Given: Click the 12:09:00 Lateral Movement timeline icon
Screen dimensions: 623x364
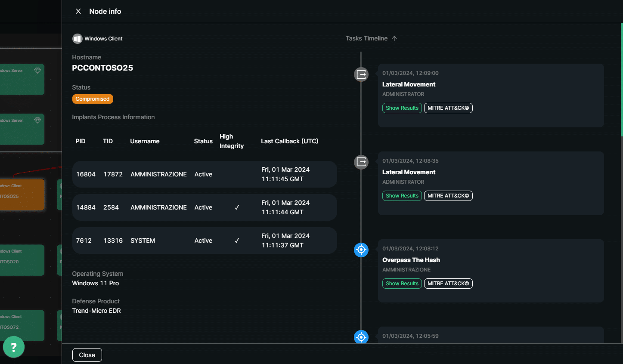Looking at the screenshot, I should coord(361,74).
